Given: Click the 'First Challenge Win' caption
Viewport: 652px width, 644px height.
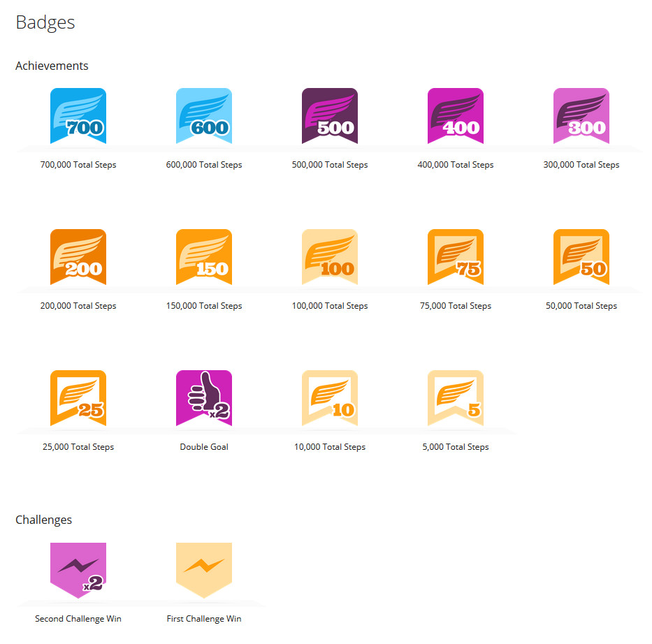Looking at the screenshot, I should click(204, 619).
